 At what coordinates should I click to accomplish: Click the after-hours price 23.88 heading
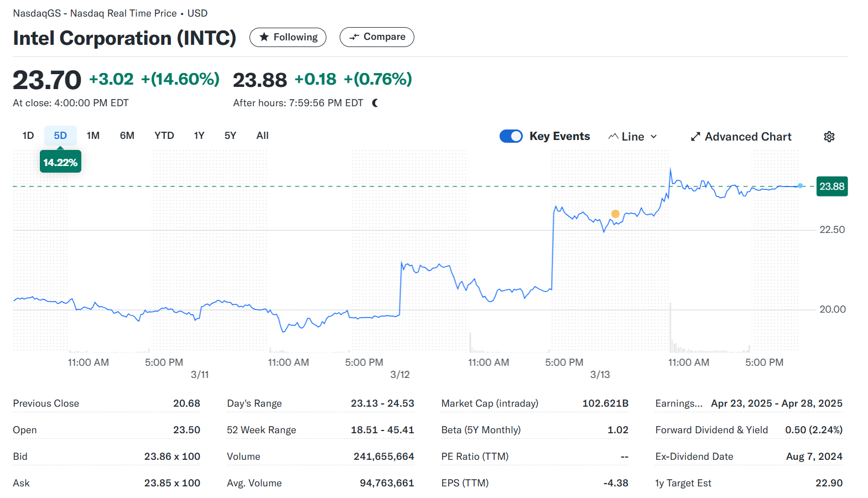click(x=260, y=80)
